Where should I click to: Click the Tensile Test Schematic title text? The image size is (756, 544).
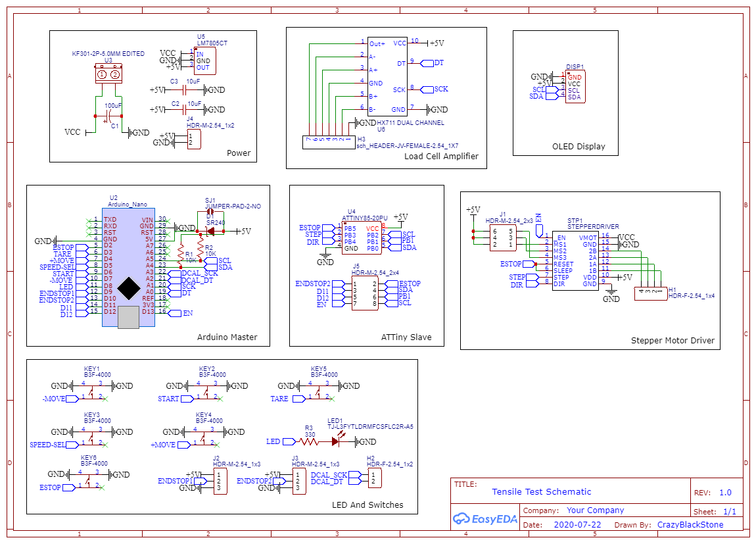[542, 492]
